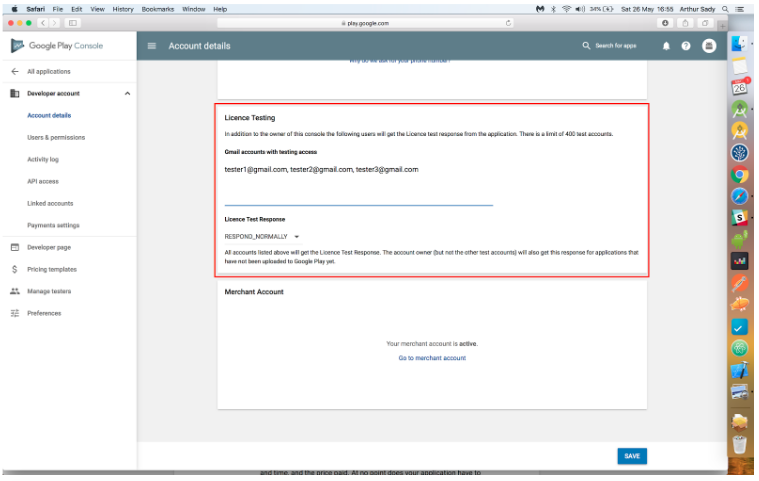Open Pricing templates page
This screenshot has height=481, width=759.
tap(51, 269)
